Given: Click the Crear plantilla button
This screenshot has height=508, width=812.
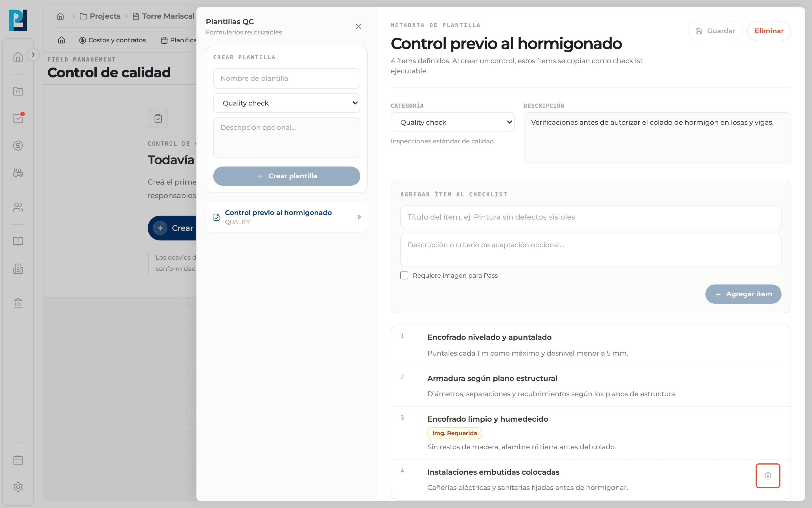Looking at the screenshot, I should pyautogui.click(x=286, y=176).
